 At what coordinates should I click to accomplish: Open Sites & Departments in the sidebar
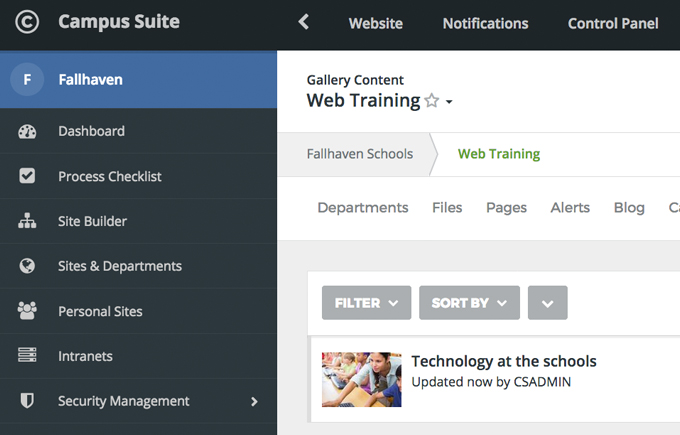point(138,266)
